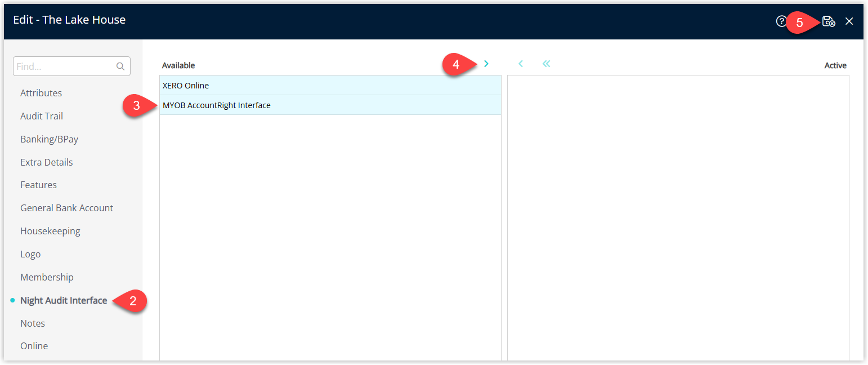Screen dimensions: 868x365
Task: Click the search magnifier icon in Find box
Action: (x=120, y=66)
